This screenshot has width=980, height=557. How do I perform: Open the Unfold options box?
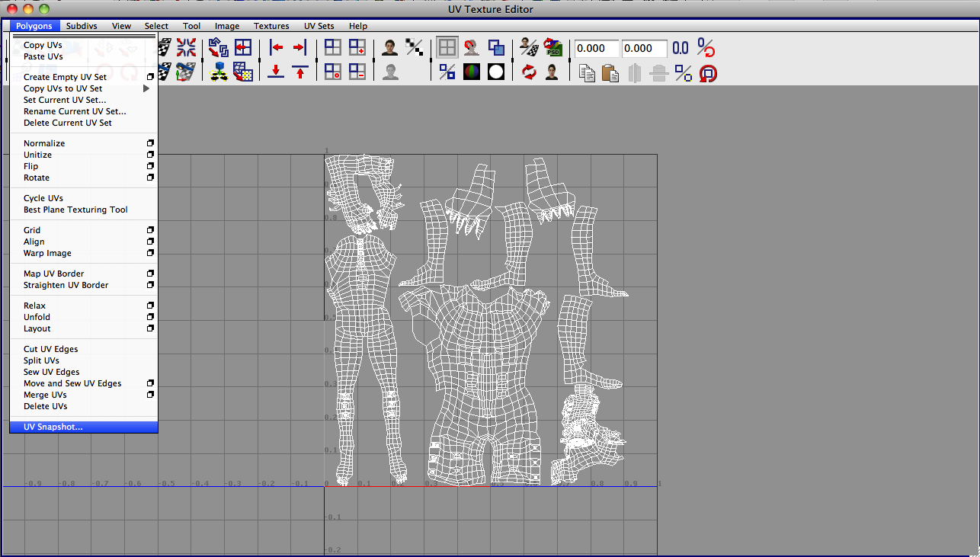(x=150, y=317)
